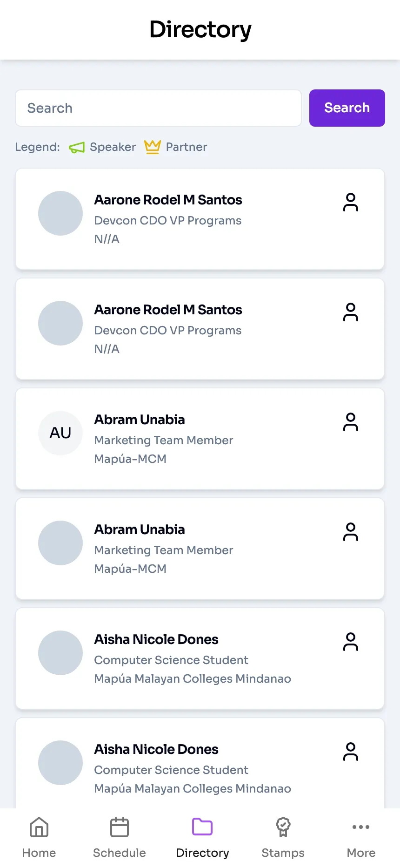Screen dimensions: 400x868
Task: Open first Aisha Nicole Dones name
Action: point(156,639)
